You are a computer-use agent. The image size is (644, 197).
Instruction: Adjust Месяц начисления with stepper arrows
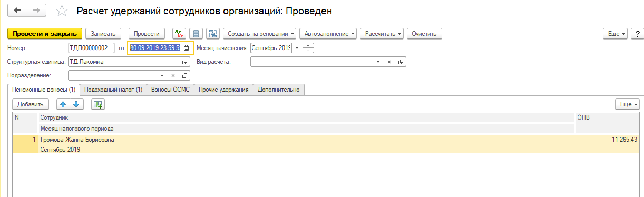[309, 48]
